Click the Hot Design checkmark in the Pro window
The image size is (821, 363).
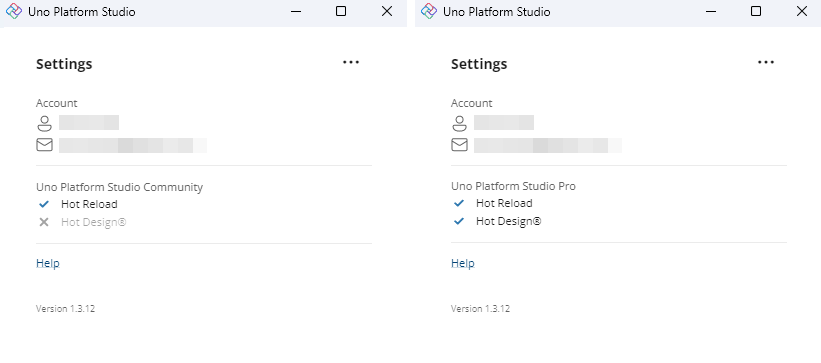[x=459, y=221]
